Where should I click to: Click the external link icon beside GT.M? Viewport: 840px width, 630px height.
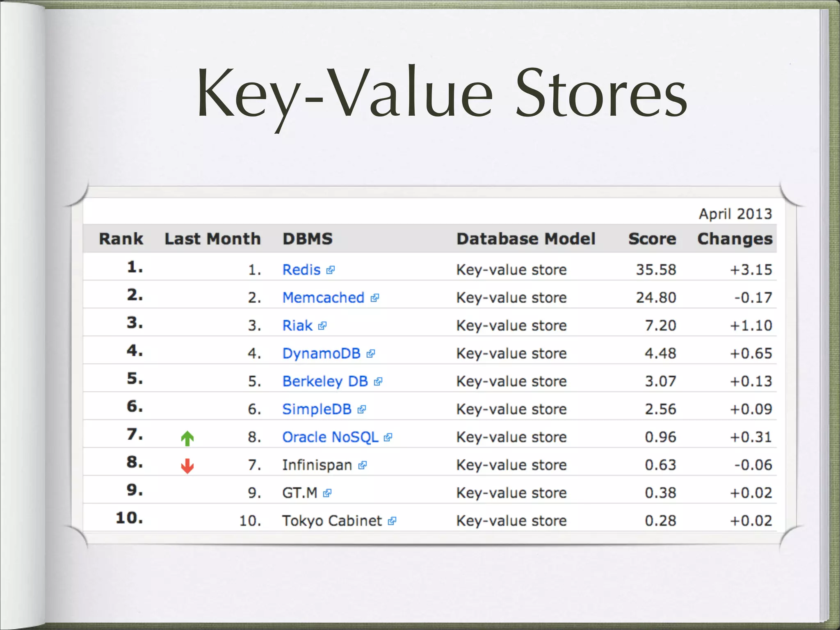point(327,493)
